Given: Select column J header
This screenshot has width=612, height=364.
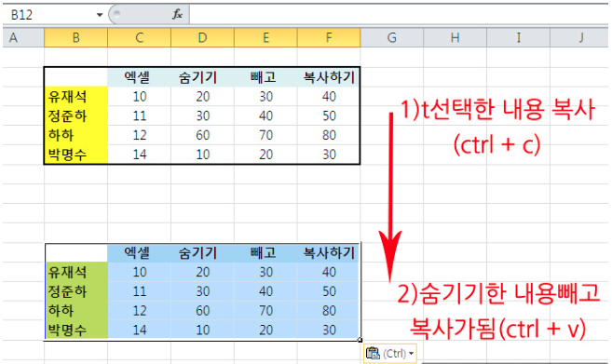Looking at the screenshot, I should pyautogui.click(x=580, y=38).
